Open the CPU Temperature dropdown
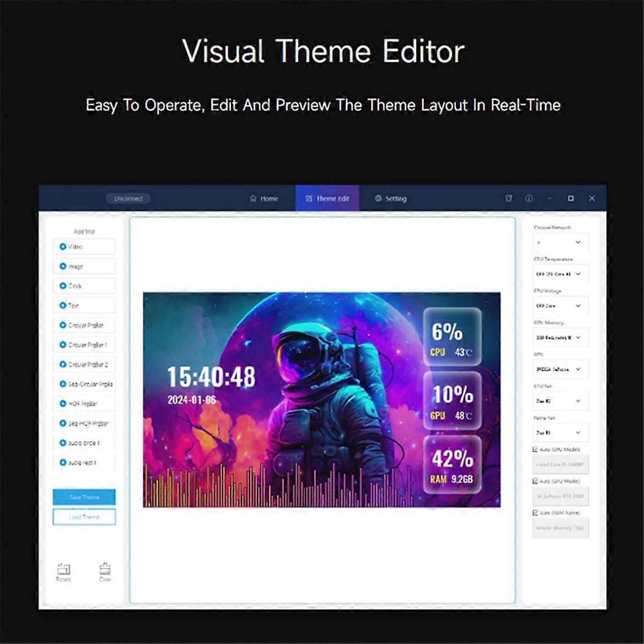Image resolution: width=644 pixels, height=644 pixels. (x=561, y=274)
